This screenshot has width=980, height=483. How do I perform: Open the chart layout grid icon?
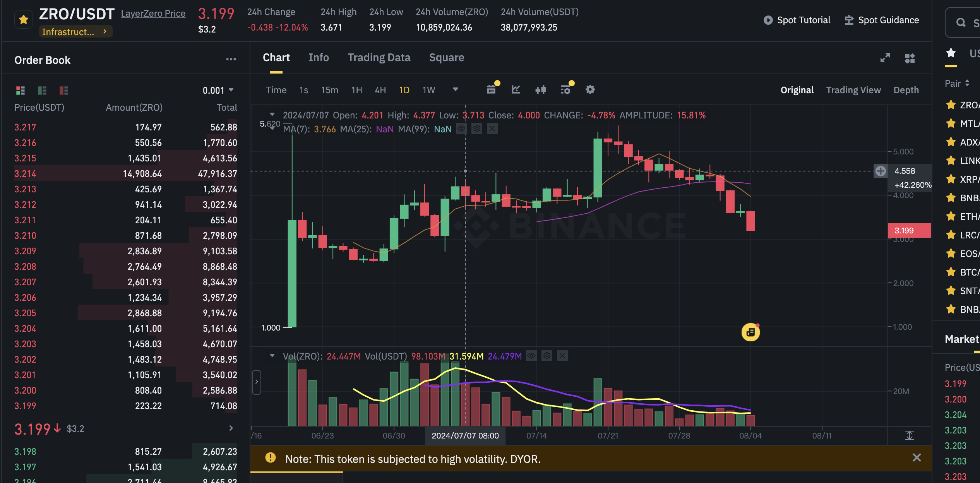click(910, 58)
